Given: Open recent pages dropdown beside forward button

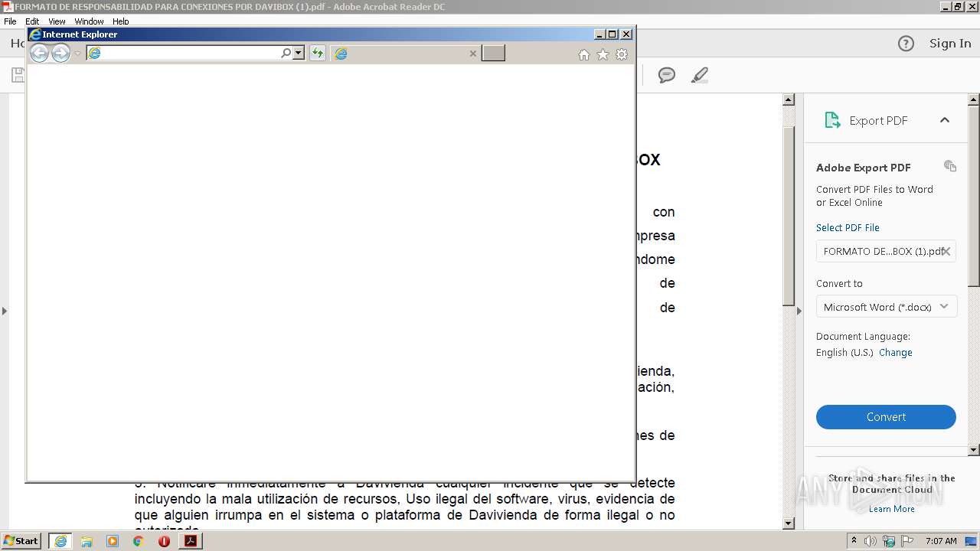Looking at the screenshot, I should tap(77, 54).
